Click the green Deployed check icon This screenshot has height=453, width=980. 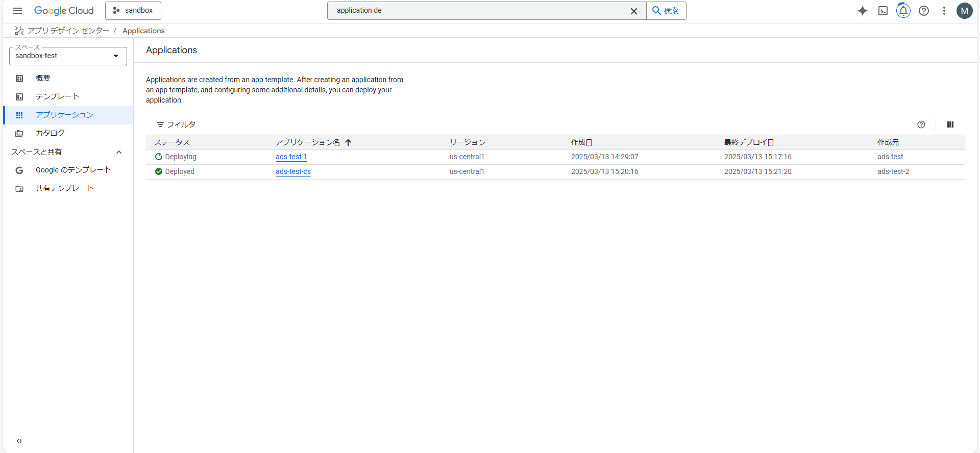[159, 171]
